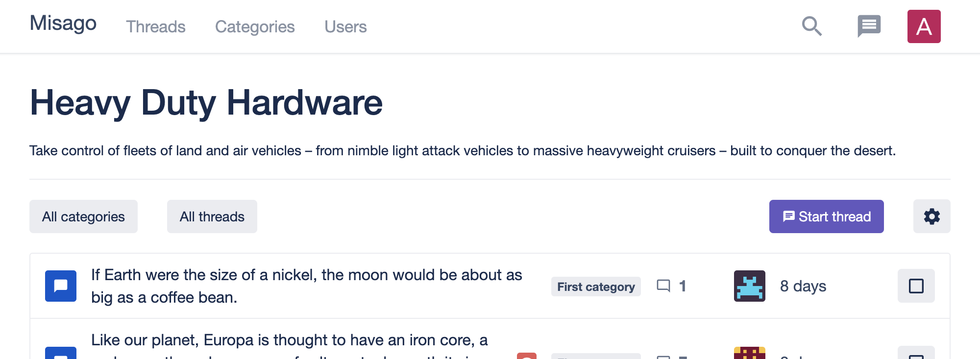
Task: Expand the All threads filter dropdown
Action: (x=212, y=216)
